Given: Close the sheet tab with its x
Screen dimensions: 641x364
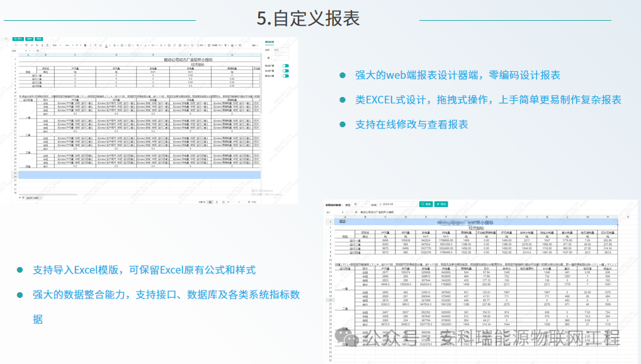Looking at the screenshot, I should tap(42, 198).
